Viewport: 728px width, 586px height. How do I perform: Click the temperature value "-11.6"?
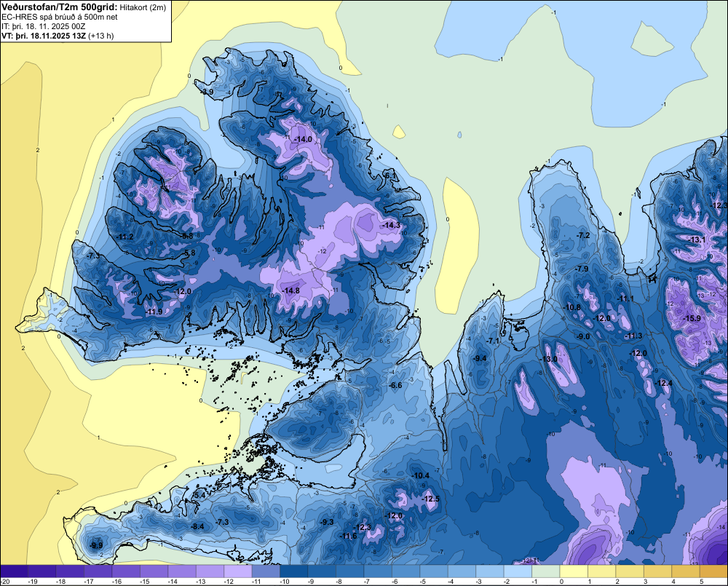[348, 536]
